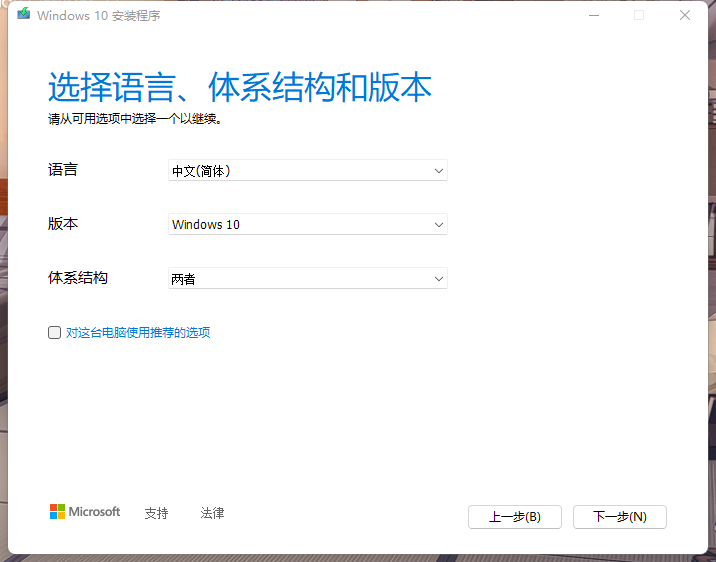
Task: Expand the 体系结构 dropdown chevron arrow
Action: pos(439,279)
